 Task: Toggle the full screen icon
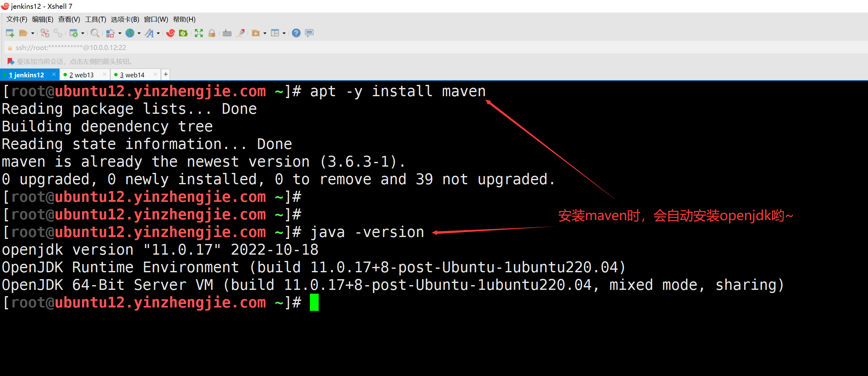pos(199,33)
